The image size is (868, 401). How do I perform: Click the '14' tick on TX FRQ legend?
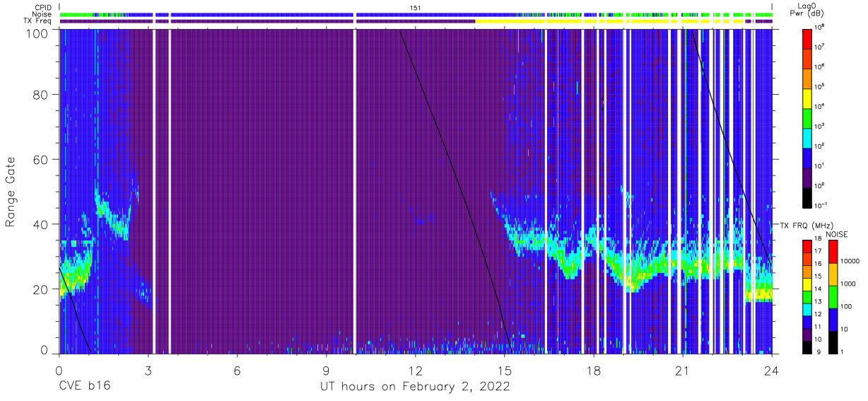click(x=819, y=289)
